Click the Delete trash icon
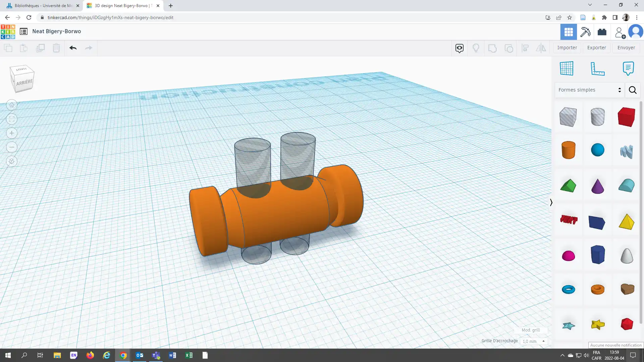 56,48
